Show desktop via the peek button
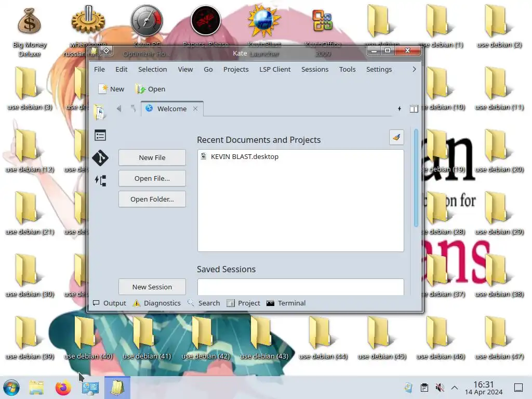Screen dimensions: 532x399 click(x=518, y=388)
